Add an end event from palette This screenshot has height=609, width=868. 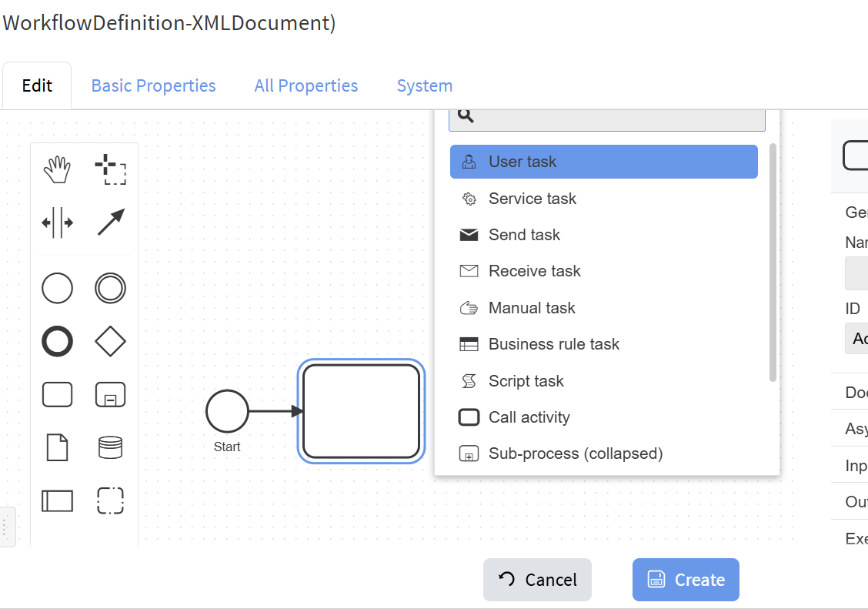point(57,340)
